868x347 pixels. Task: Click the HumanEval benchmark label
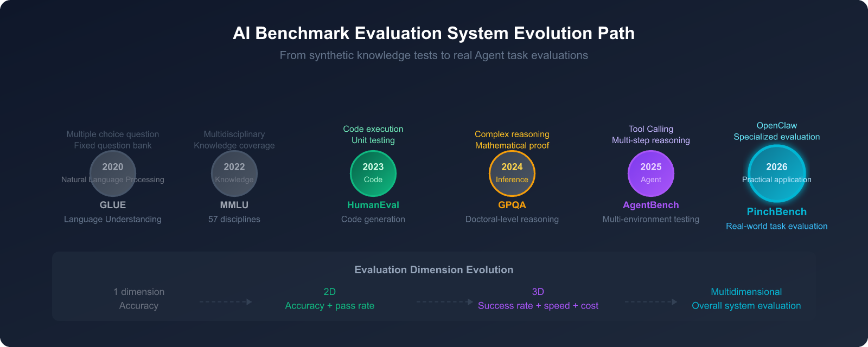[x=373, y=205]
